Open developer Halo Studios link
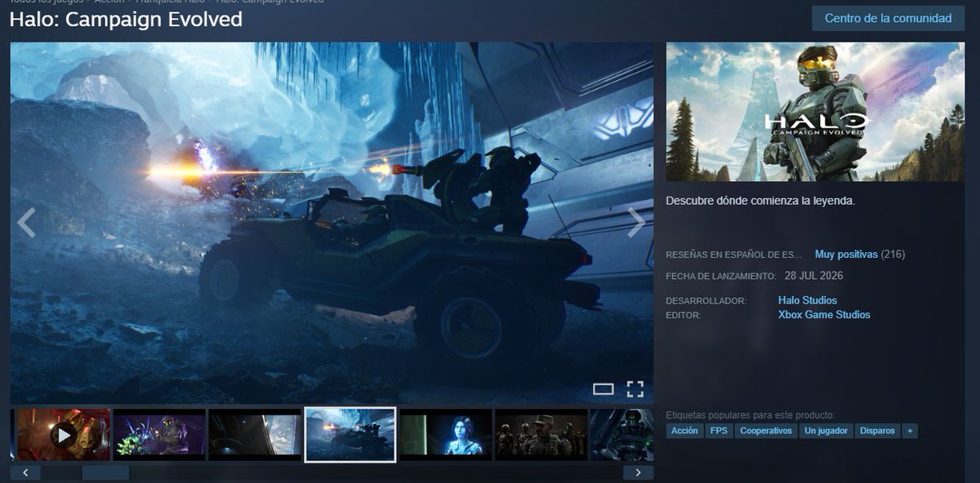The image size is (980, 483). coord(808,300)
